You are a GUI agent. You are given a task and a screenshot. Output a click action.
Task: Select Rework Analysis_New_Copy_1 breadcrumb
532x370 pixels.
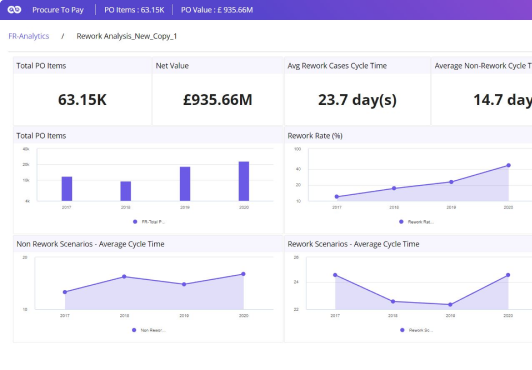tap(127, 36)
